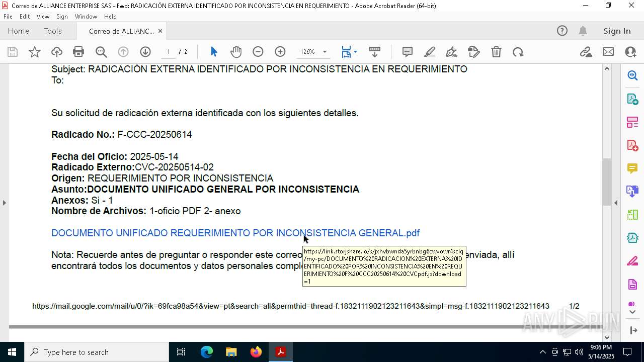Screen dimensions: 644x362
Task: Click the vertical document scrollbar thumb
Action: click(607, 182)
